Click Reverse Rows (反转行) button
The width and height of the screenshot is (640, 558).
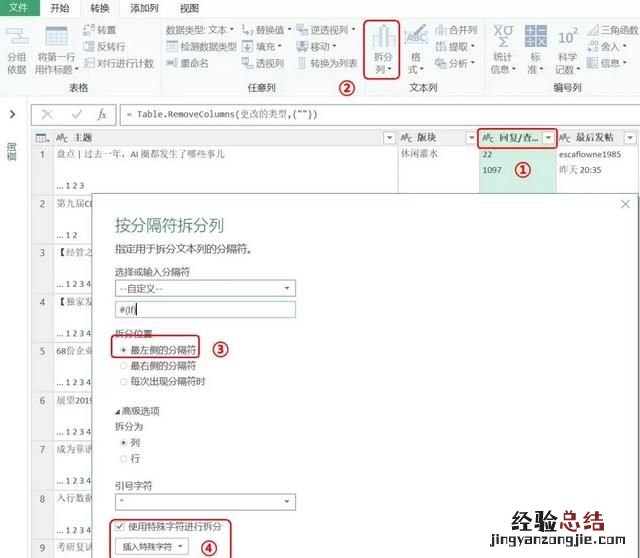tap(104, 47)
